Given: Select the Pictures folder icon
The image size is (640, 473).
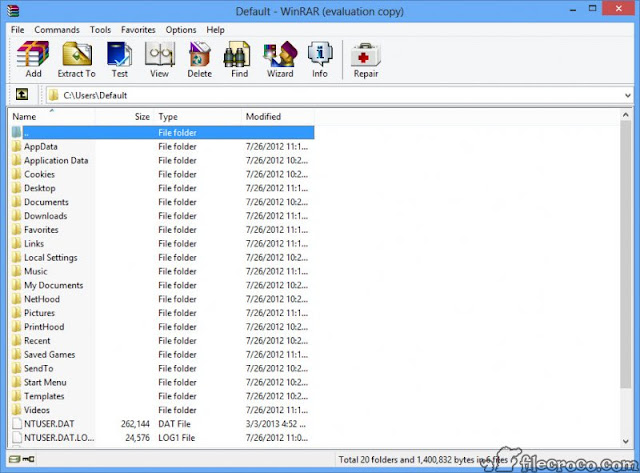Looking at the screenshot, I should (16, 313).
